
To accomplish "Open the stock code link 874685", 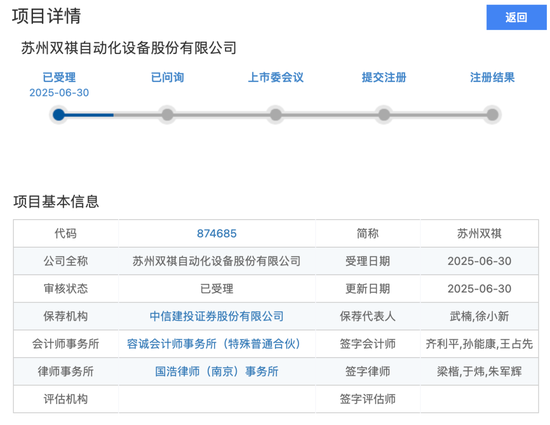I will (217, 234).
